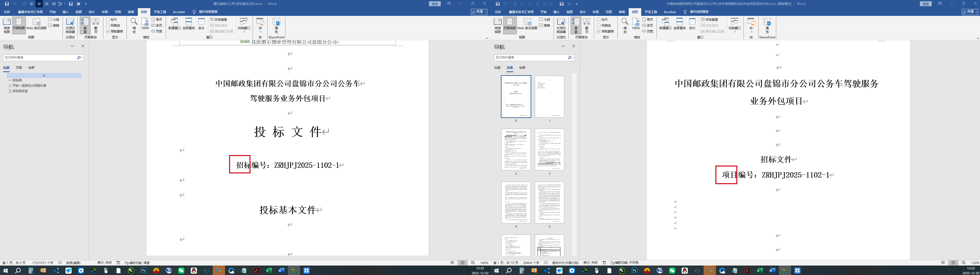
Task: Open 沉浸式阅读器 in right Word window
Action: tap(561, 26)
